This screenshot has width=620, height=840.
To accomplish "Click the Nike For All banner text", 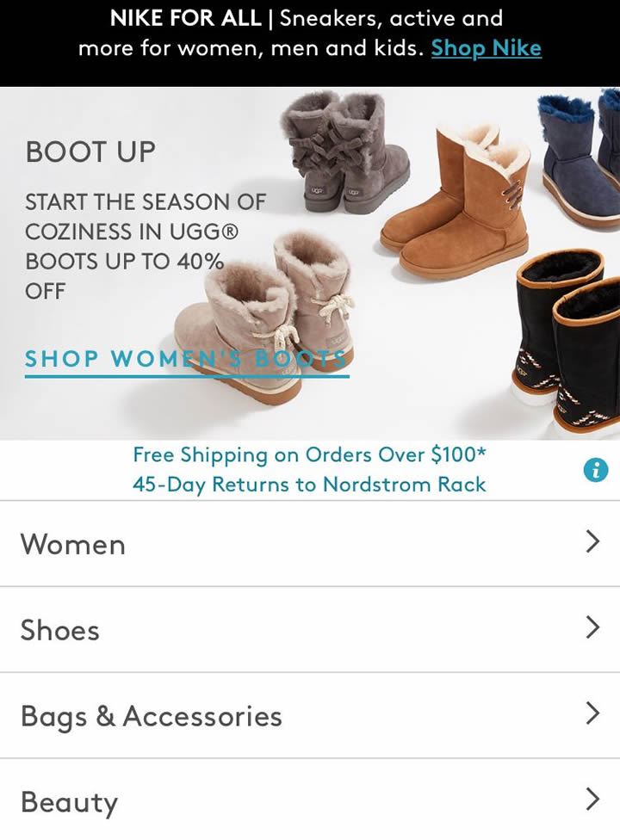I will [310, 34].
